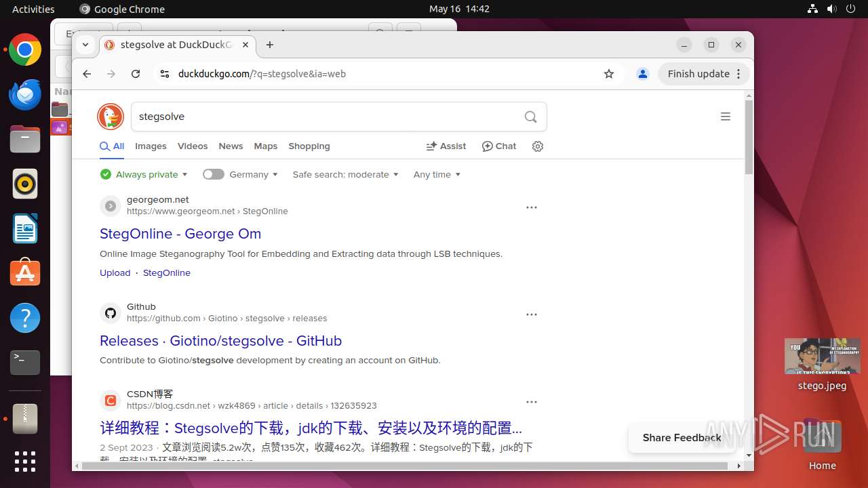Toggle the Germany region switch
This screenshot has width=868, height=488.
coord(213,174)
